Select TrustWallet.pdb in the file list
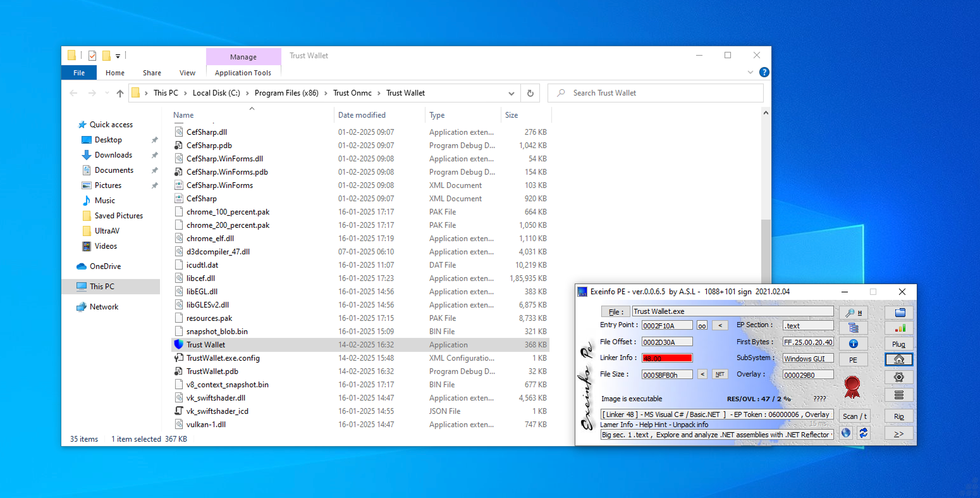Viewport: 980px width, 498px height. pos(212,371)
